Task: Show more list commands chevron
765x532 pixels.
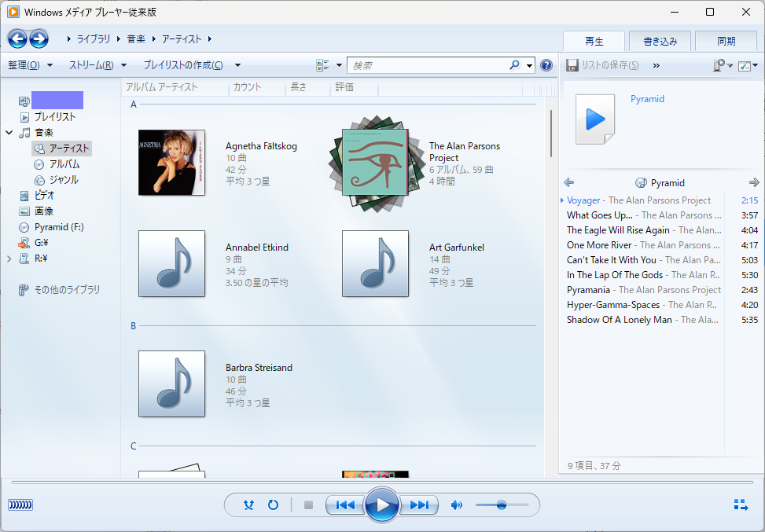Action: [657, 65]
